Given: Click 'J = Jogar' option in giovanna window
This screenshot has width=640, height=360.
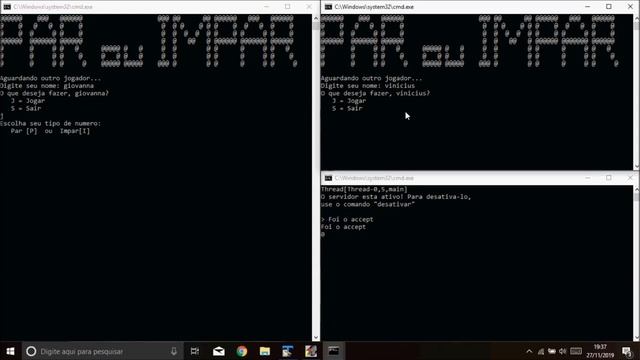Looking at the screenshot, I should pos(28,101).
